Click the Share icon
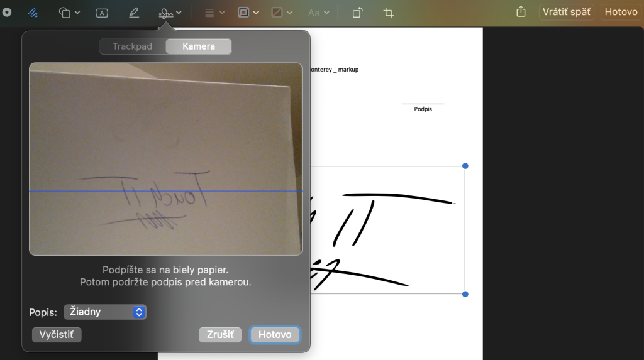This screenshot has height=360, width=644. [521, 12]
